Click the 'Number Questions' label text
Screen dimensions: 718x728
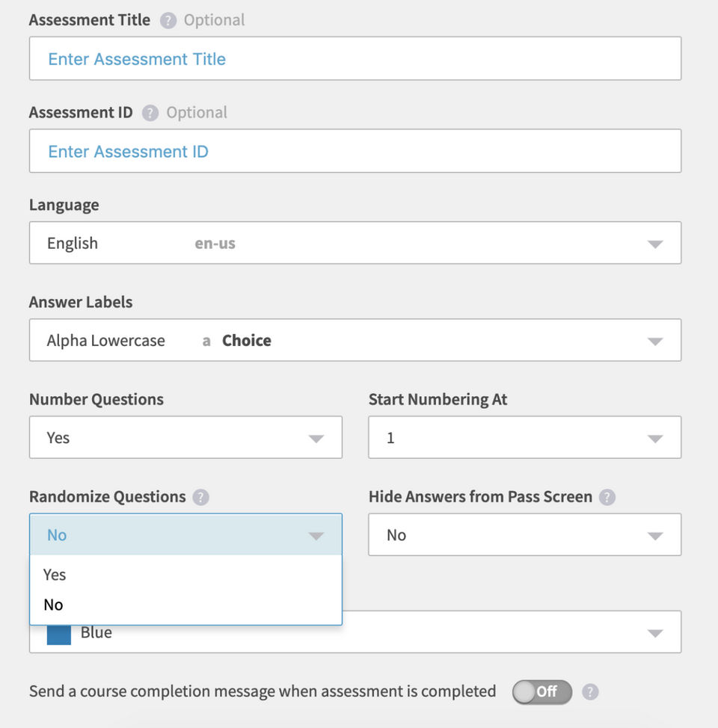pyautogui.click(x=96, y=399)
